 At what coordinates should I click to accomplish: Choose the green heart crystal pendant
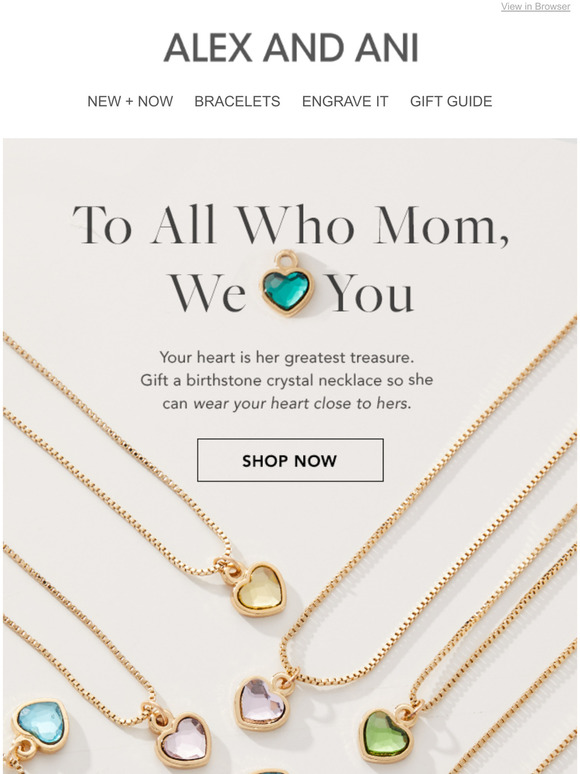pyautogui.click(x=387, y=735)
